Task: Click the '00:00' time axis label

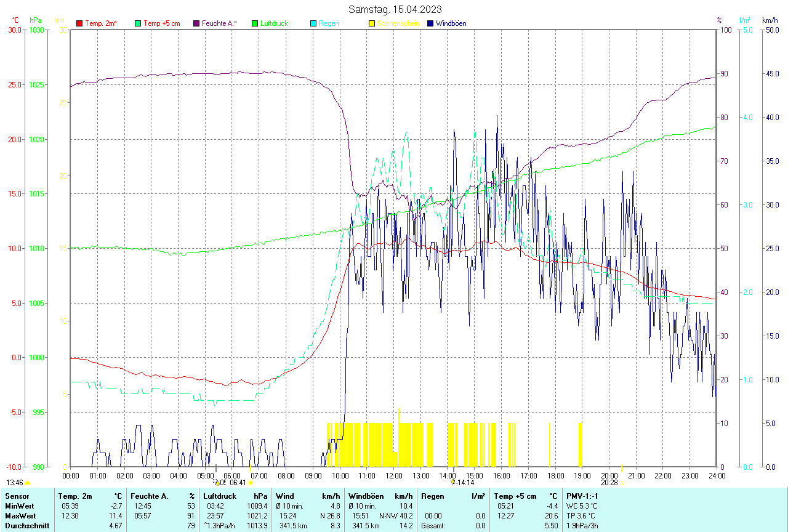Action: (71, 475)
